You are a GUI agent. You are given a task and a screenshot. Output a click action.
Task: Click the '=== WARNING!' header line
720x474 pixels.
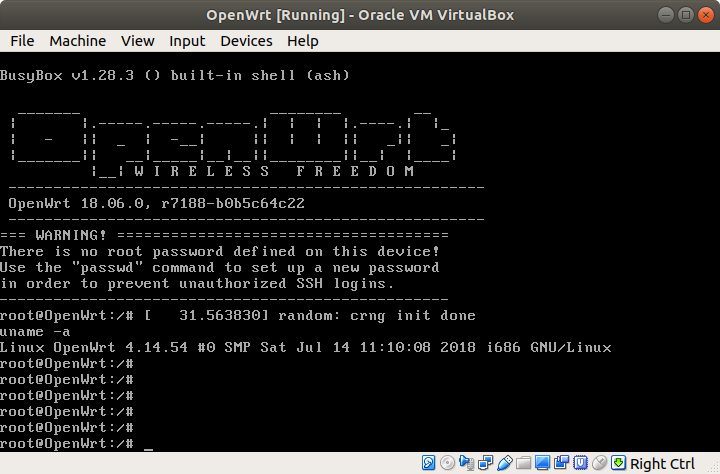coord(224,235)
